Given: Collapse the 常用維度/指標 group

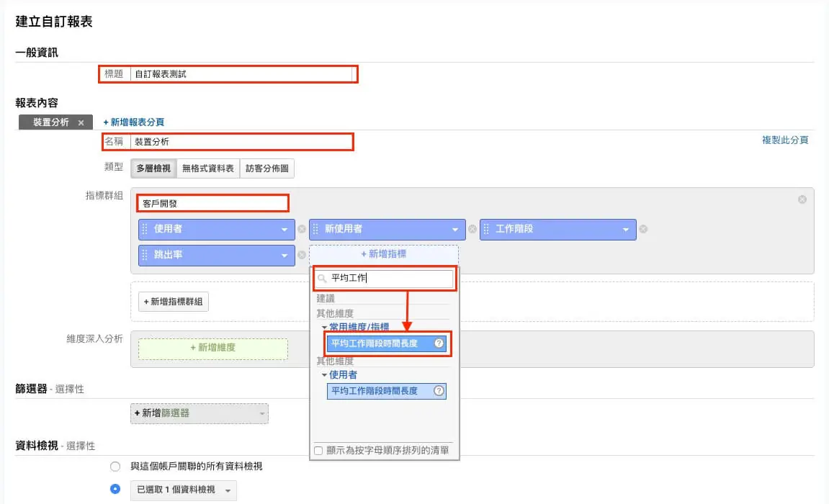Looking at the screenshot, I should (324, 328).
